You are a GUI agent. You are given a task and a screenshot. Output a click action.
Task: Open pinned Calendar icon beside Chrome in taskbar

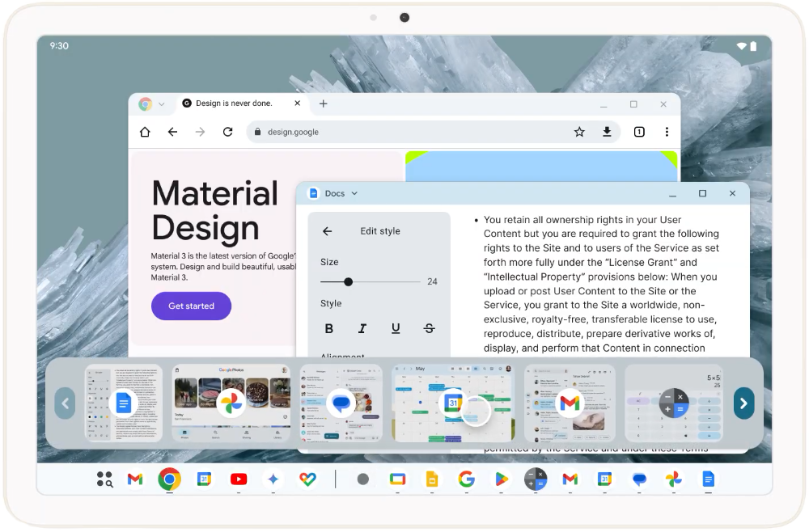pos(205,479)
